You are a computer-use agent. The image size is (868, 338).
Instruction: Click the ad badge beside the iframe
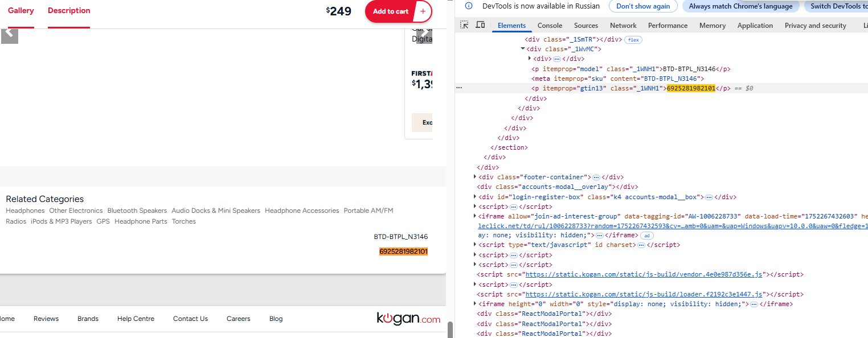[x=647, y=236]
